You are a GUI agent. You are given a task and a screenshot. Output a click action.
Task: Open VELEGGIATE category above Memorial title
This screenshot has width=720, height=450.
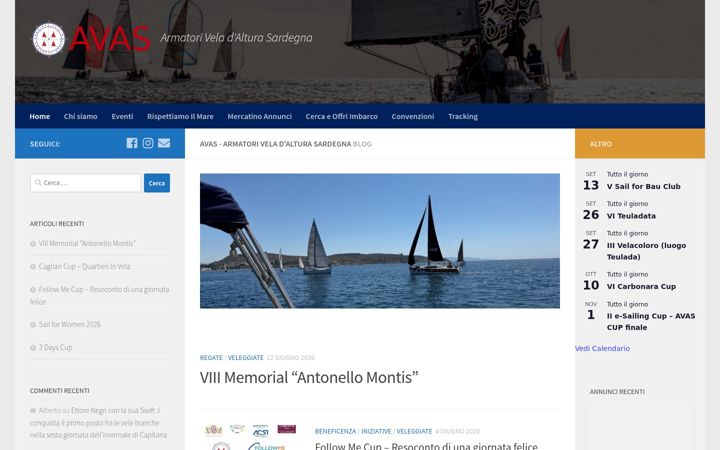[x=246, y=357]
